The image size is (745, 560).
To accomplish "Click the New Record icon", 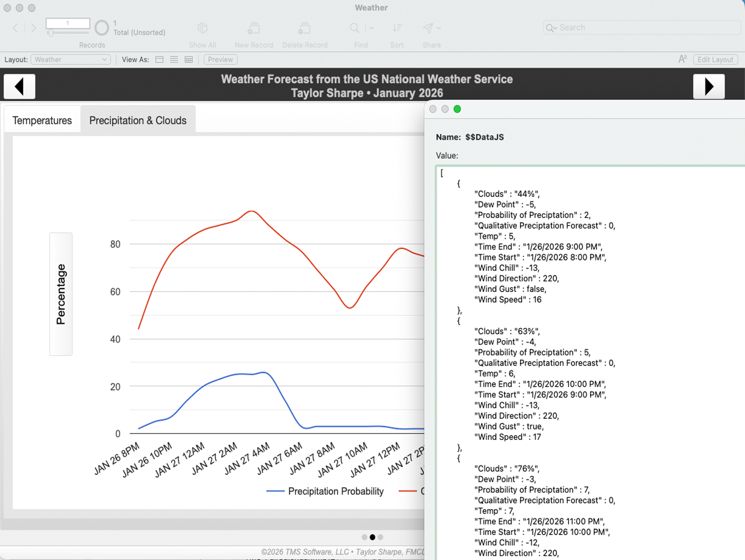I will (x=254, y=28).
